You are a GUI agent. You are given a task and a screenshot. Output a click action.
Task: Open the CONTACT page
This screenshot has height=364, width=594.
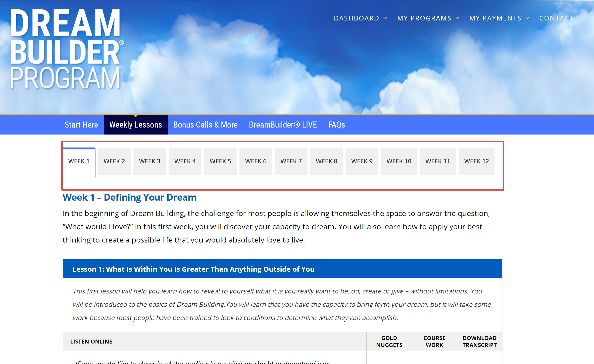pyautogui.click(x=556, y=18)
